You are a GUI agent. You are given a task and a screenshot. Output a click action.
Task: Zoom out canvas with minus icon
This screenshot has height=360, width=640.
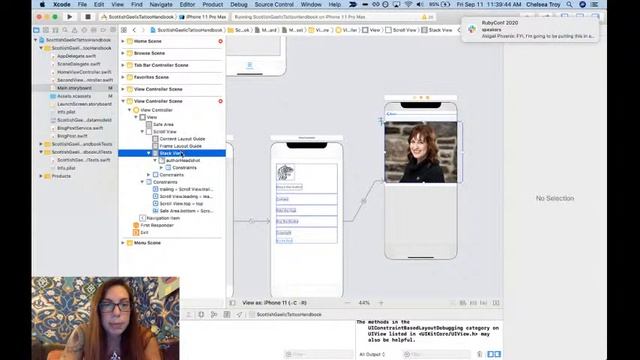click(347, 303)
